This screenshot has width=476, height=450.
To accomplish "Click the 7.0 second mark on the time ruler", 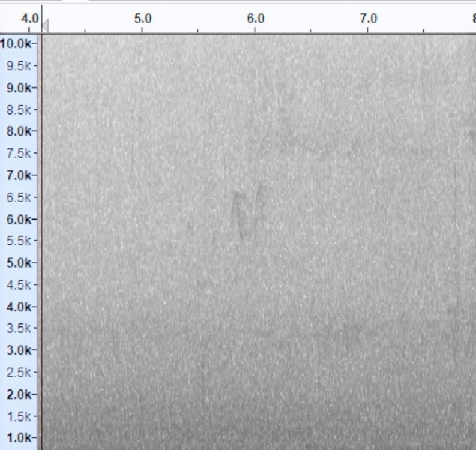I will pos(368,19).
